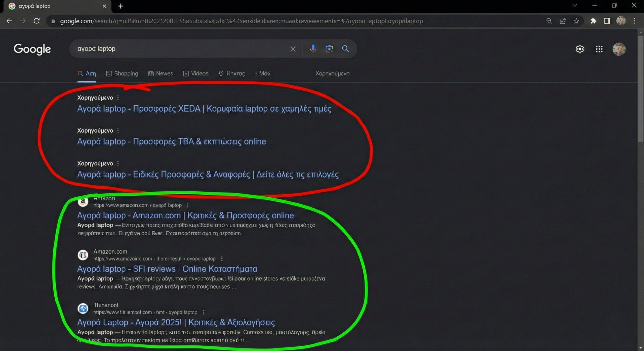Open the browser extensions puzzle icon

coord(593,21)
